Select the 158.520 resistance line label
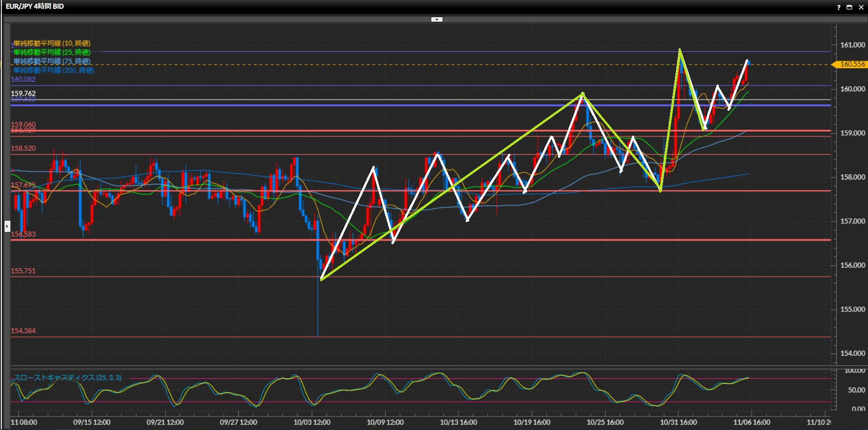The height and width of the screenshot is (430, 868). [23, 148]
